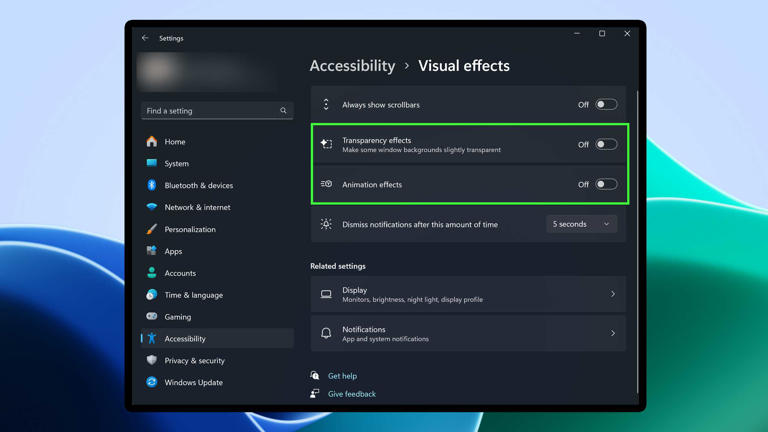
Task: Click the System monitor icon
Action: point(152,163)
